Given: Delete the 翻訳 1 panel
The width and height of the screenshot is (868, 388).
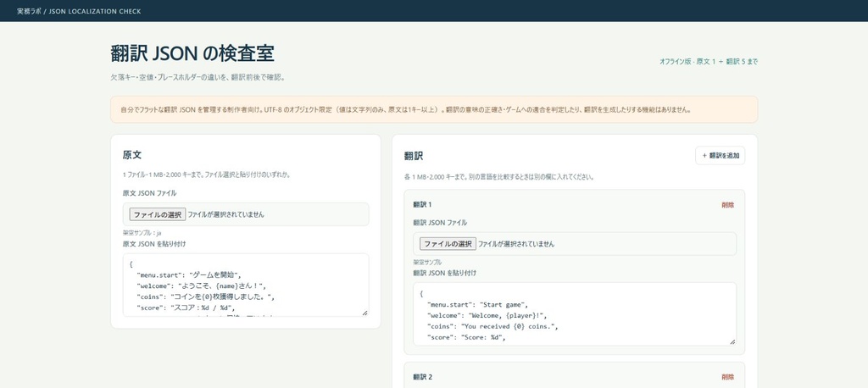Looking at the screenshot, I should click(x=727, y=205).
